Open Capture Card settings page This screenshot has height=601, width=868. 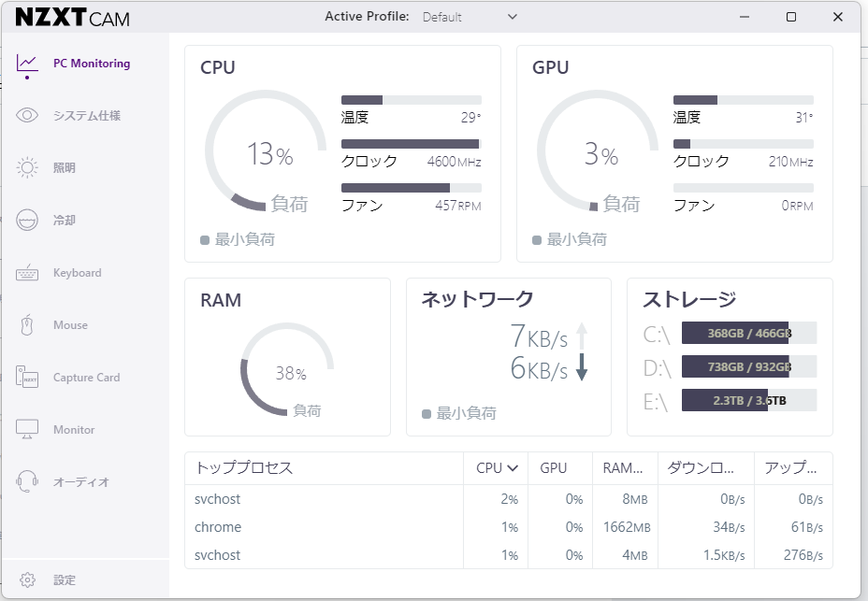85,377
